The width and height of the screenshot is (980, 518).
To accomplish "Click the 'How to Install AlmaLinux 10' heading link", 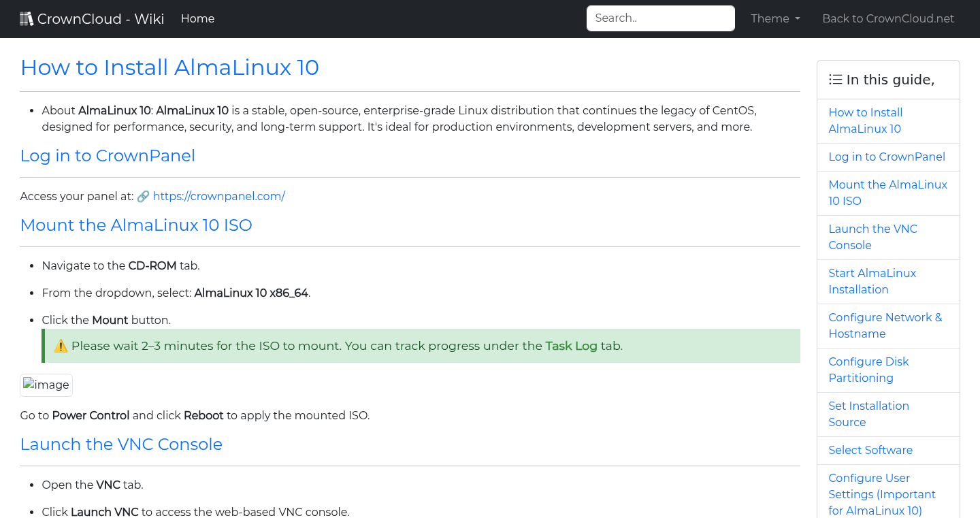I will [169, 68].
